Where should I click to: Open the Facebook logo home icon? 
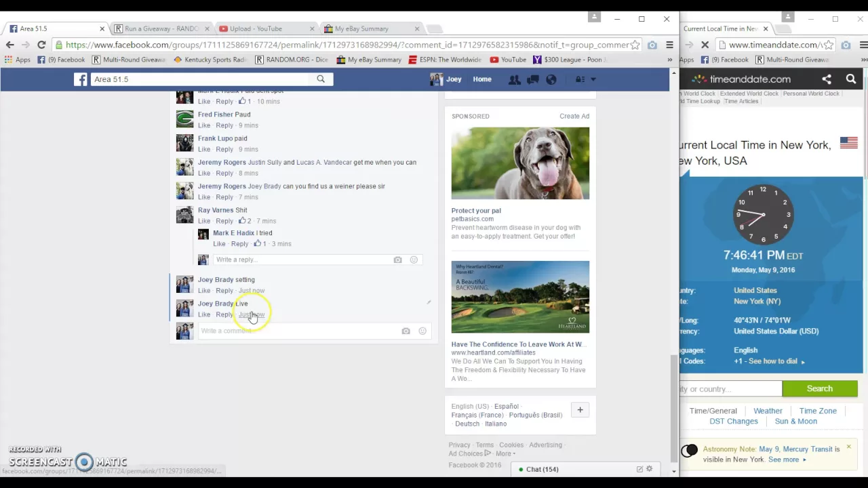tap(81, 79)
